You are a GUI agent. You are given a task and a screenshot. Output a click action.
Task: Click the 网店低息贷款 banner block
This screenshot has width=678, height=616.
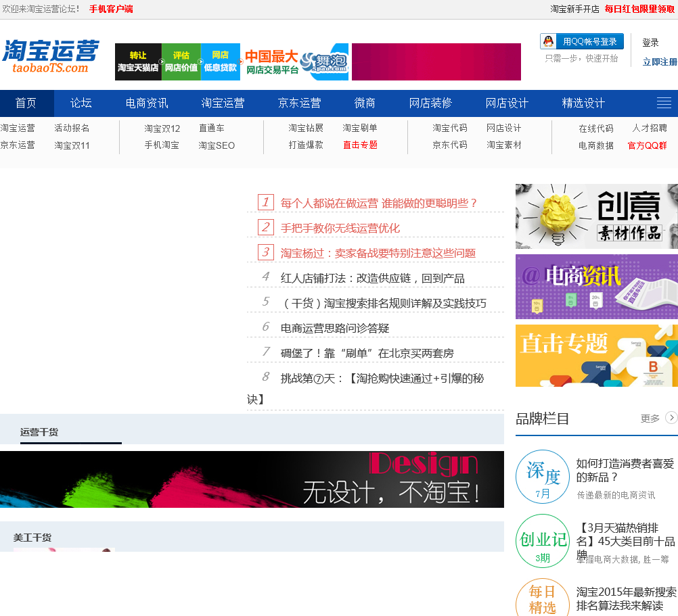(220, 62)
